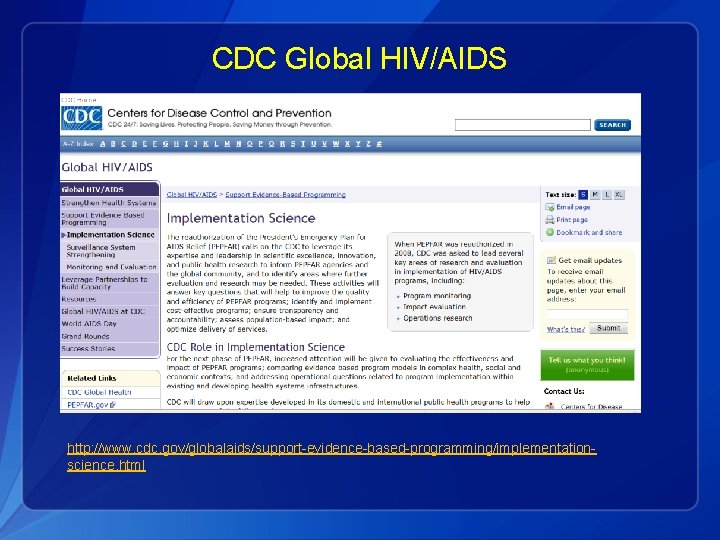The image size is (720, 540).
Task: Click letter A in A-Z Index
Action: click(x=102, y=144)
